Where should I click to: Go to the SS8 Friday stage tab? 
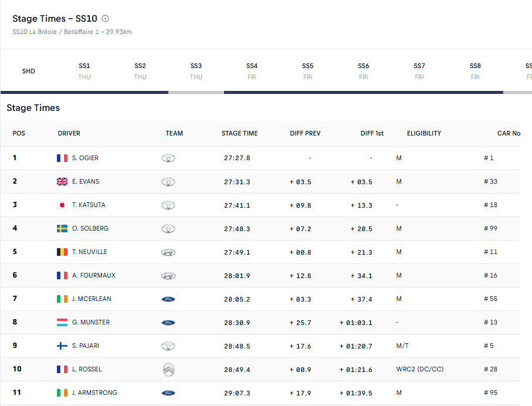coord(475,71)
